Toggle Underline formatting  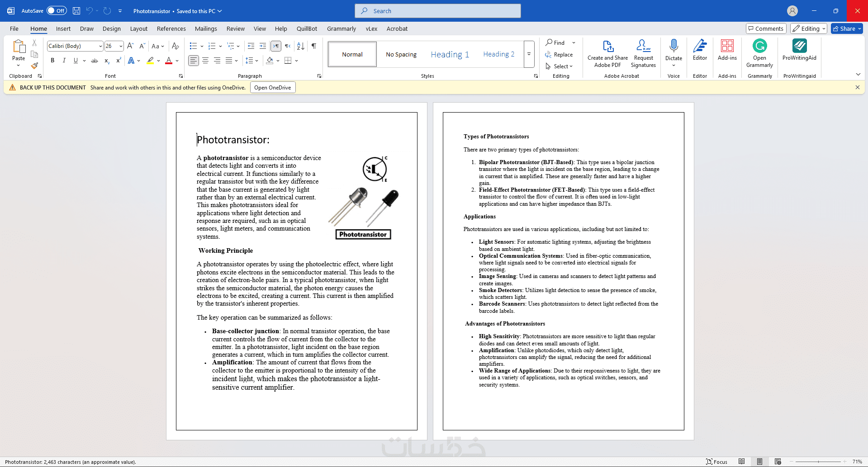[76, 61]
